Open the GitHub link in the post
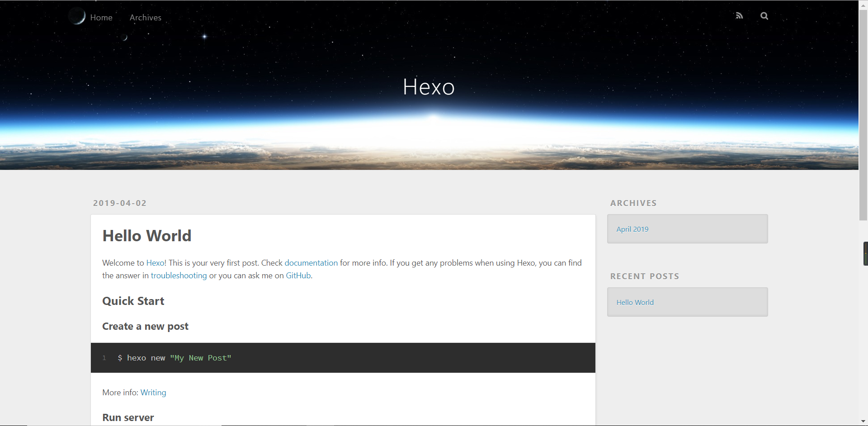This screenshot has width=868, height=426. click(298, 276)
